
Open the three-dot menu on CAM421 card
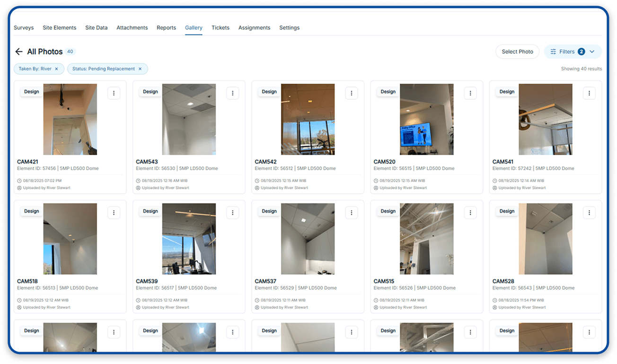click(114, 93)
